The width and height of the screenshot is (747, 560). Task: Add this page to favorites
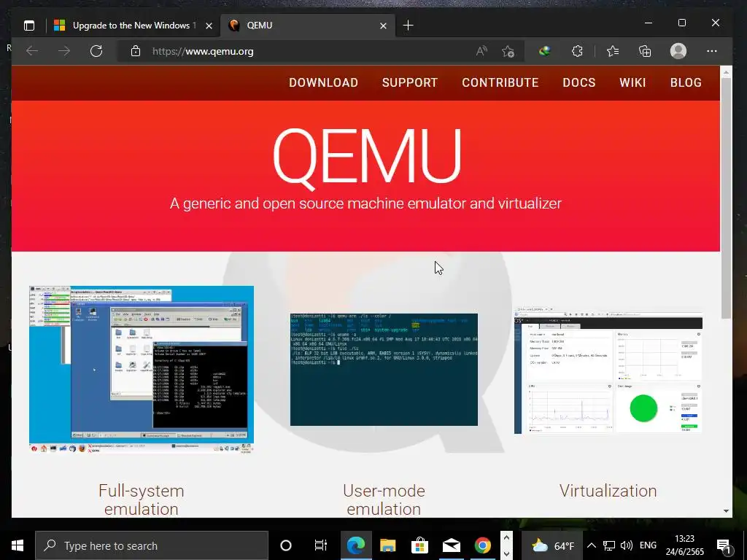tap(508, 51)
